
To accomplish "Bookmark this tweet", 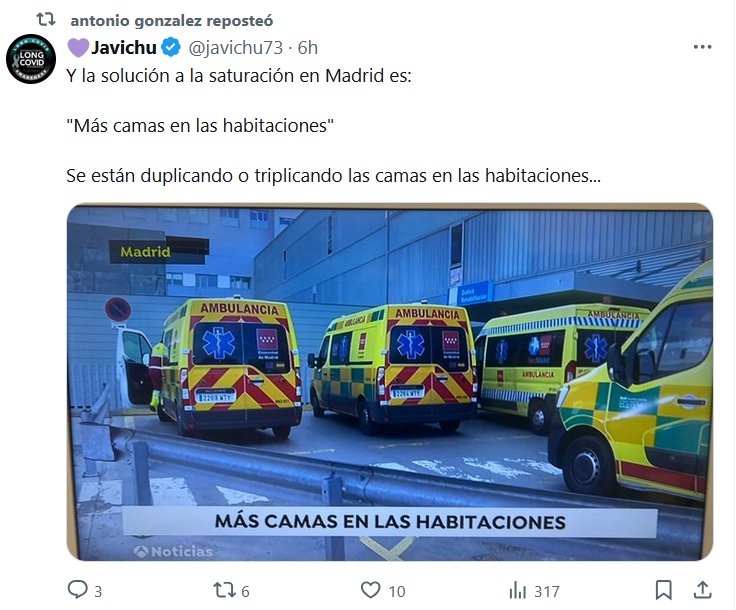I will pos(663,590).
